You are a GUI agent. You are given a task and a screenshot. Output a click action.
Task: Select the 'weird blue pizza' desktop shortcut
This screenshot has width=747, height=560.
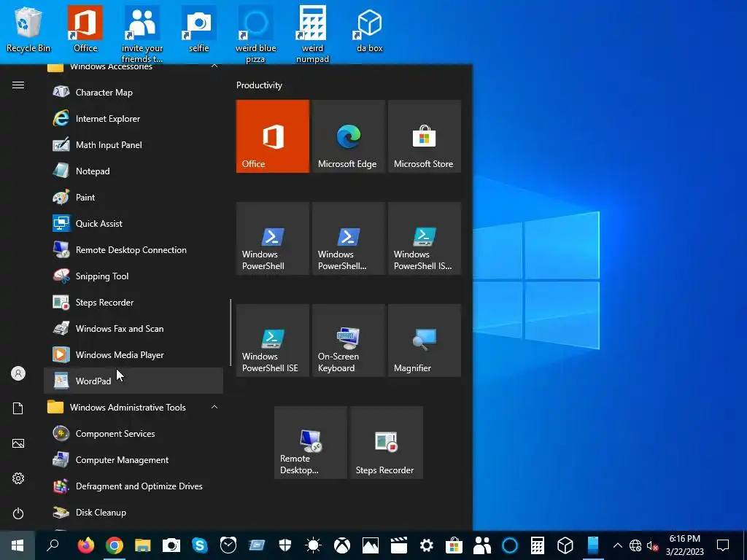pos(256,34)
